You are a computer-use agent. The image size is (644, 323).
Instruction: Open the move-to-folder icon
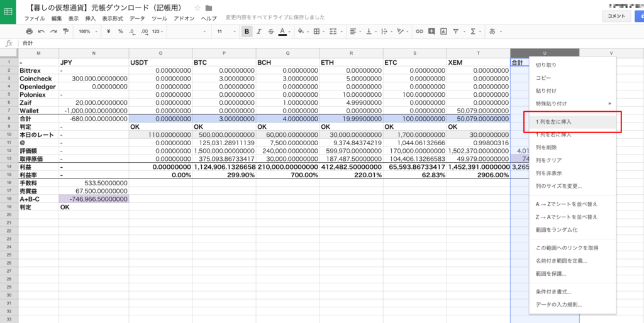(x=209, y=8)
